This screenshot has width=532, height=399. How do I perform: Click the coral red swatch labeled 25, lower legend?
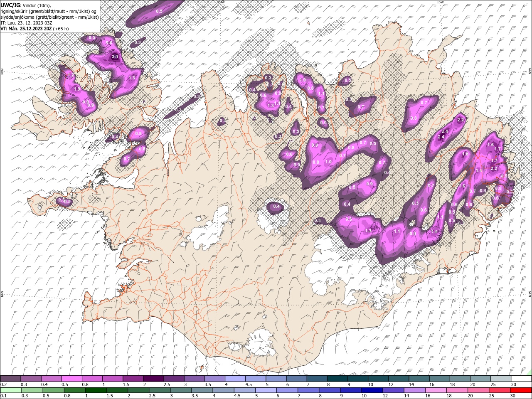pyautogui.click(x=499, y=390)
